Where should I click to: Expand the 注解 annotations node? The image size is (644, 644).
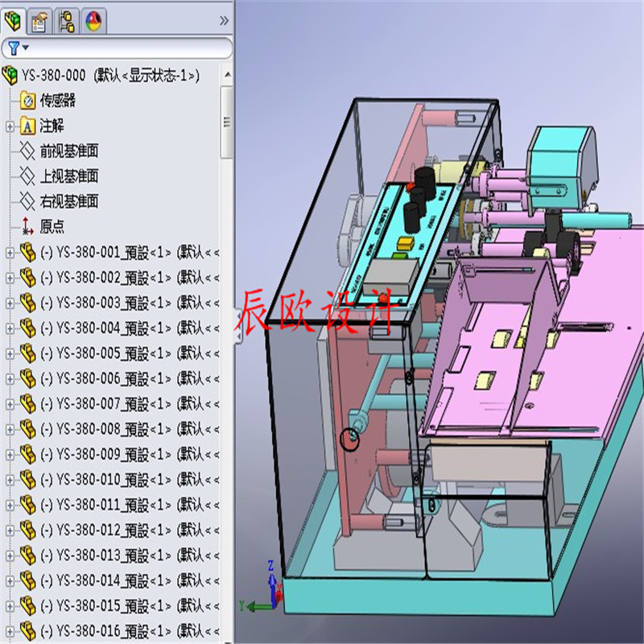click(10, 126)
